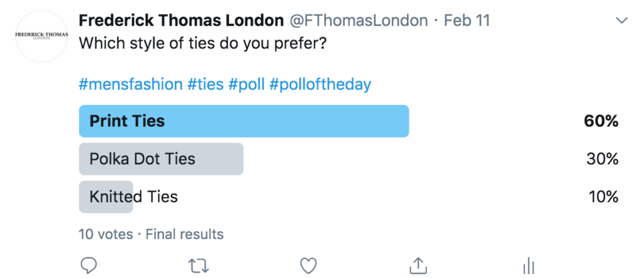Open the #mensfashion hashtag
Screen dimensions: 644x278
[x=130, y=84]
